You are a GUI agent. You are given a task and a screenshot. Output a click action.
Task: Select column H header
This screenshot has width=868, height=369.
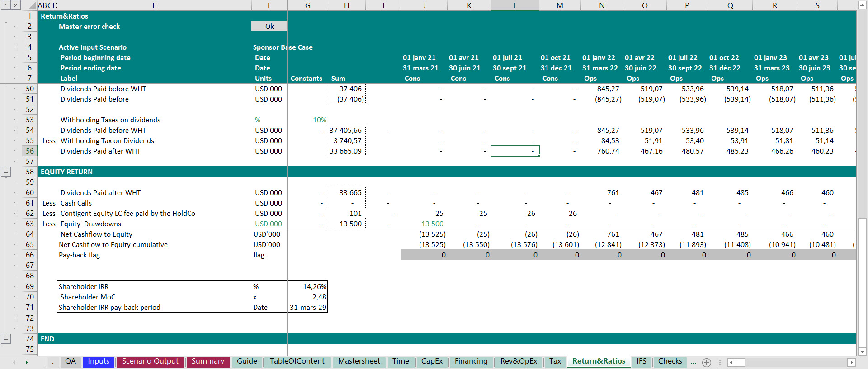tap(346, 5)
